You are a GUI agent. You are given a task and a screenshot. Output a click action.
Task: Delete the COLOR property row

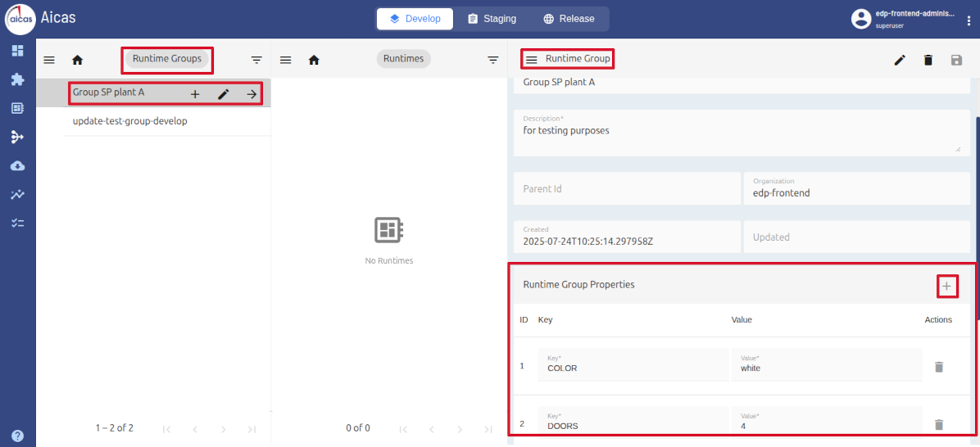[939, 367]
